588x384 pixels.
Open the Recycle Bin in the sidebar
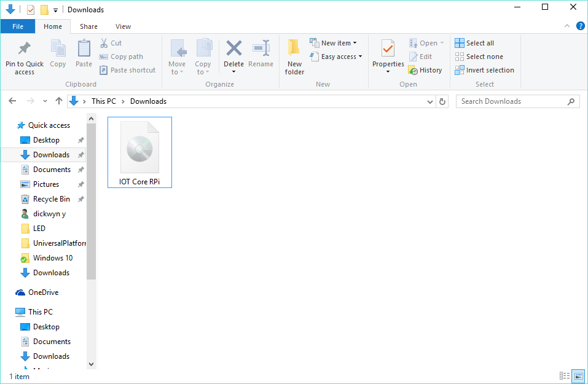tap(52, 198)
